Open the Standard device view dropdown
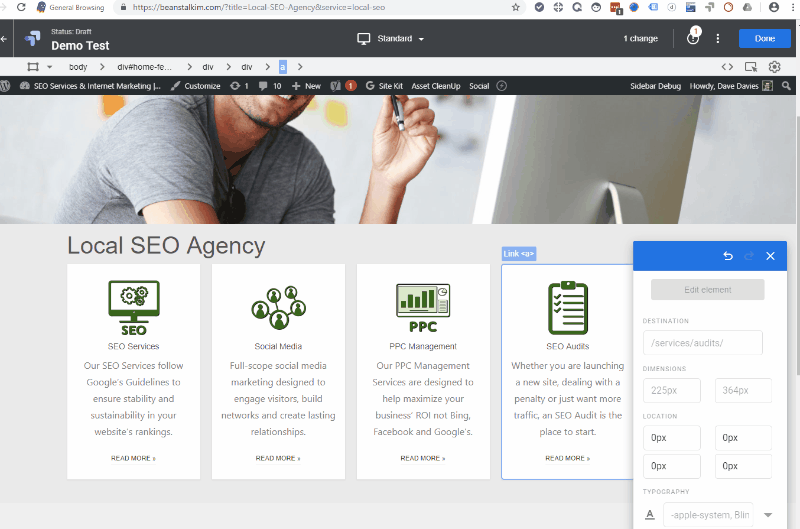 click(x=391, y=39)
